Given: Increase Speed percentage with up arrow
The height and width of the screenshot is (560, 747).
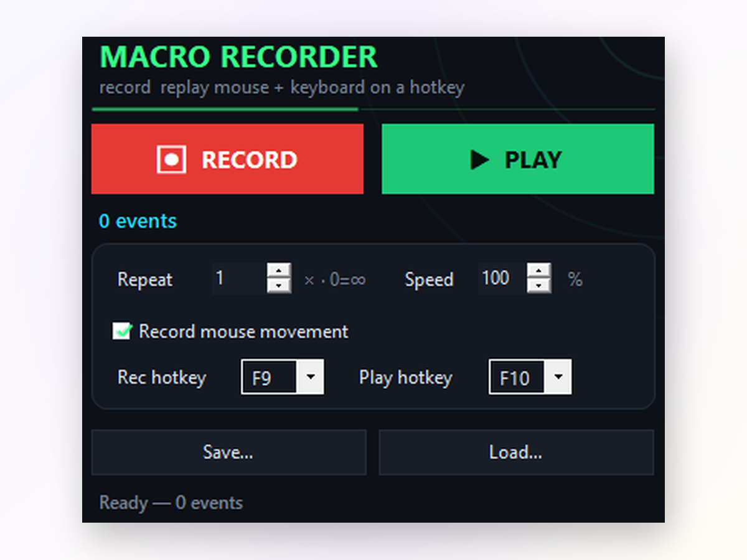Looking at the screenshot, I should tap(539, 271).
